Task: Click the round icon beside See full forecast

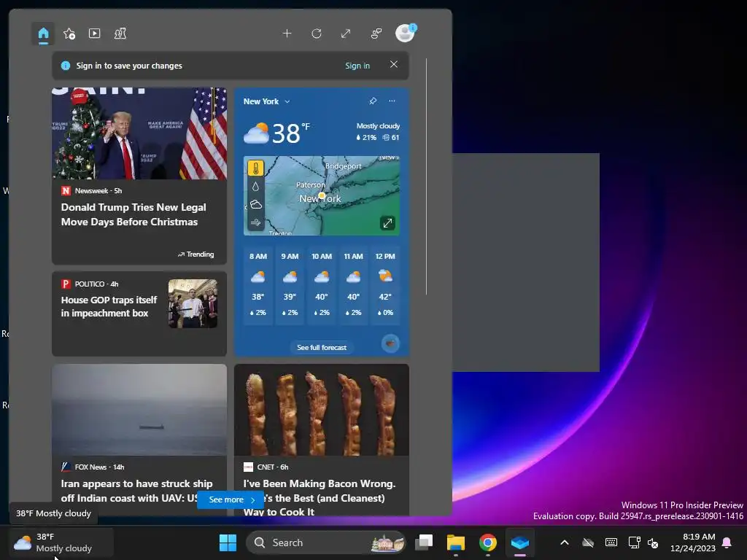Action: coord(391,343)
